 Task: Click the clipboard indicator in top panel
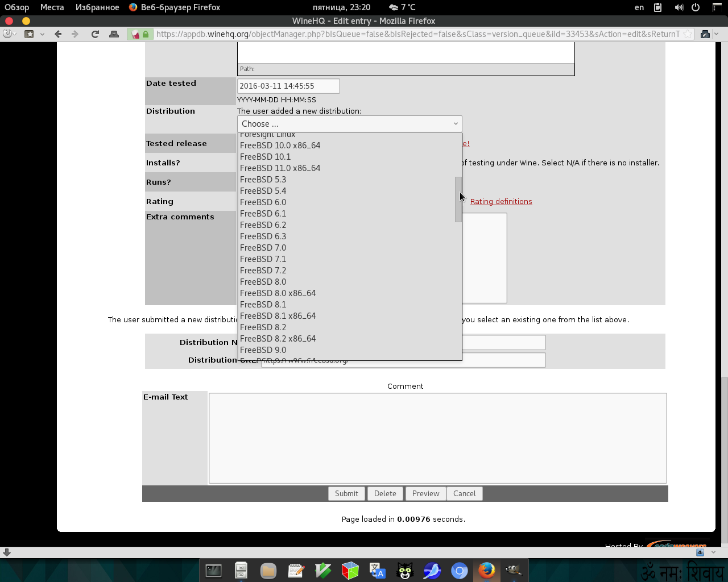[x=658, y=7]
